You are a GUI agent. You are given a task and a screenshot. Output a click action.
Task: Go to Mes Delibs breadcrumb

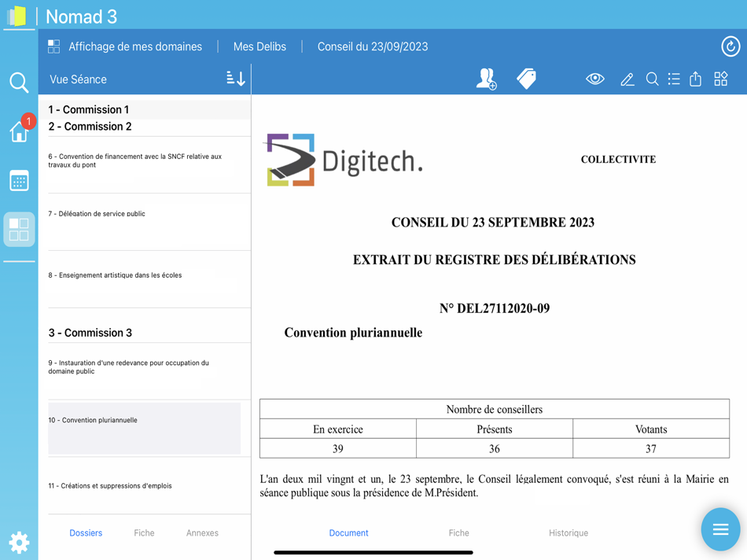259,46
